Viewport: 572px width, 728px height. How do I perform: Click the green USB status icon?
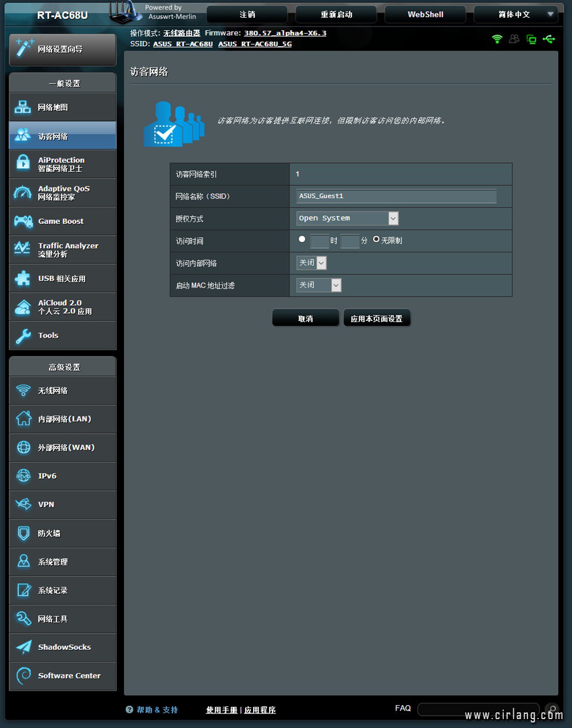(549, 39)
